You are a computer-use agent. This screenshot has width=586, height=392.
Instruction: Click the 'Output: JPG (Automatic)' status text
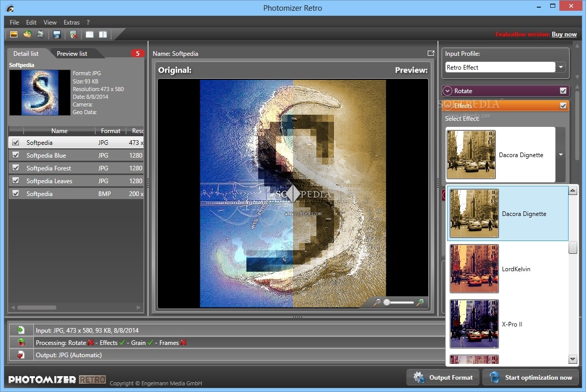coord(69,355)
